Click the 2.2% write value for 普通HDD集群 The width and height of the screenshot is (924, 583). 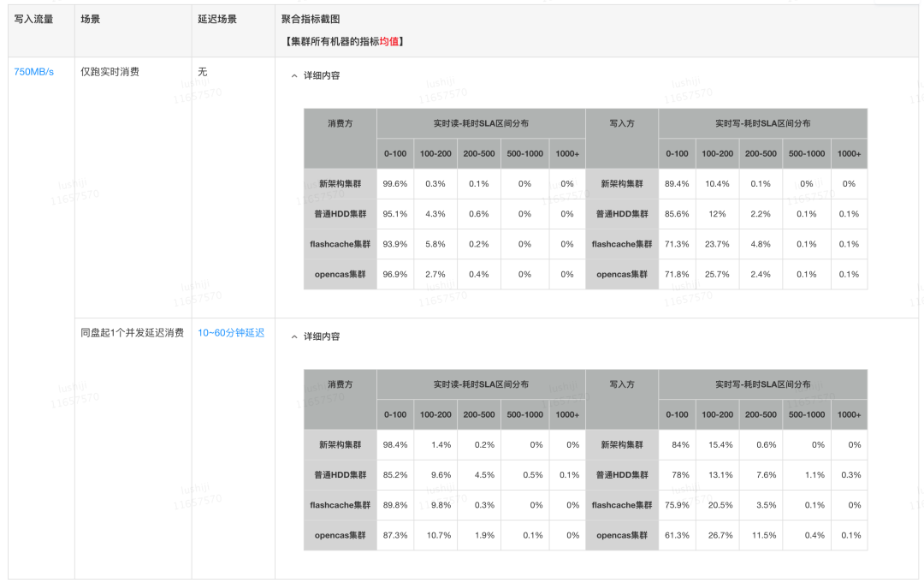[x=761, y=214]
